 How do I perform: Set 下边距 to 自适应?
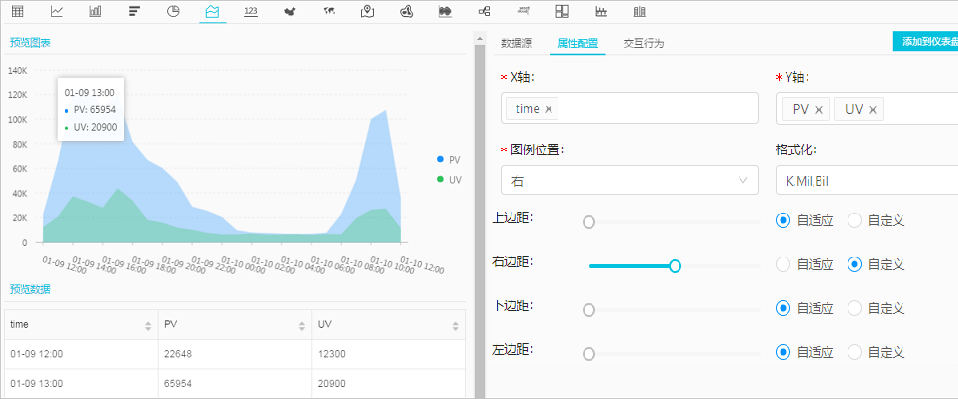tap(783, 309)
